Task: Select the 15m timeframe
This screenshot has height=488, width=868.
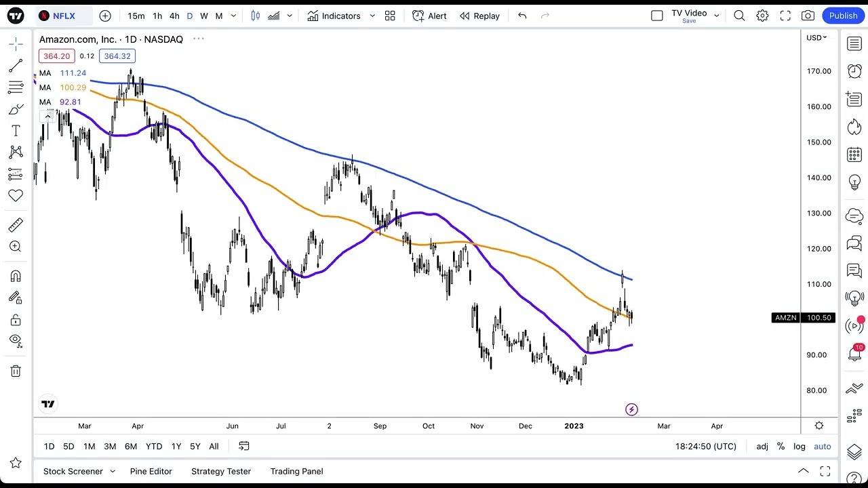Action: pyautogui.click(x=136, y=16)
